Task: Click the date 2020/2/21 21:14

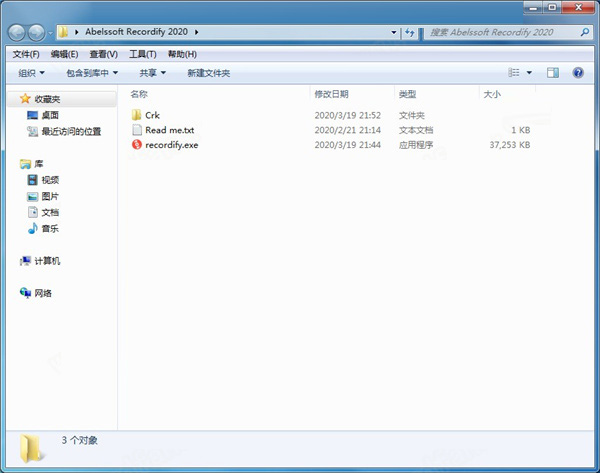Action: pyautogui.click(x=347, y=130)
